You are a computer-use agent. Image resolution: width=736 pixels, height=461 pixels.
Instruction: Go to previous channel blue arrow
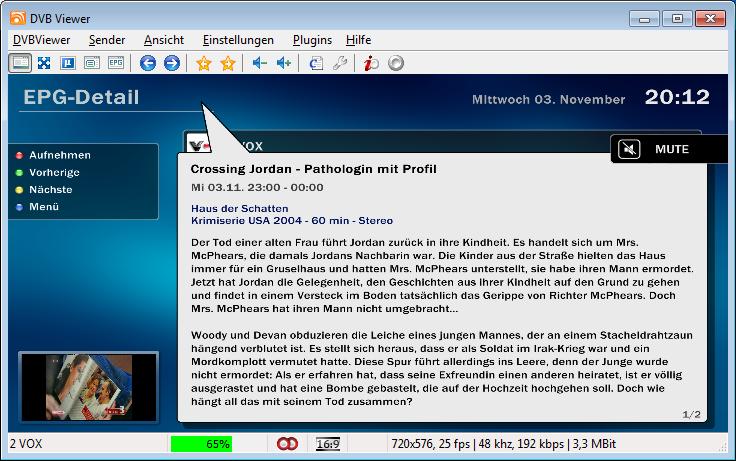click(148, 63)
